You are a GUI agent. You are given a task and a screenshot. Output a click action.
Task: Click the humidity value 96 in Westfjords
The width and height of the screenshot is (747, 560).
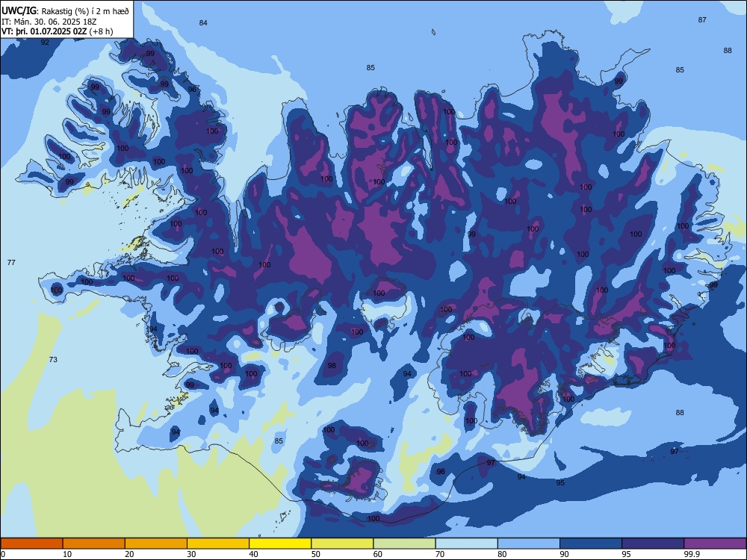point(192,89)
